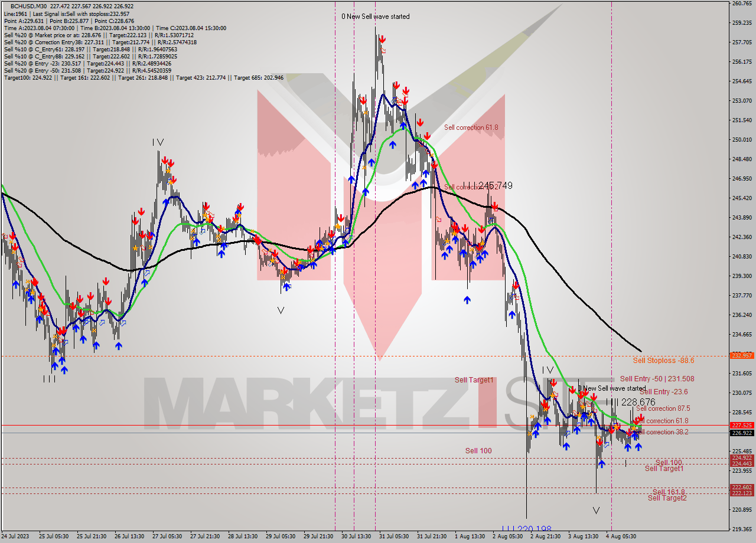
Task: Click the orange 232.957 stoploss price tag
Action: pyautogui.click(x=742, y=356)
